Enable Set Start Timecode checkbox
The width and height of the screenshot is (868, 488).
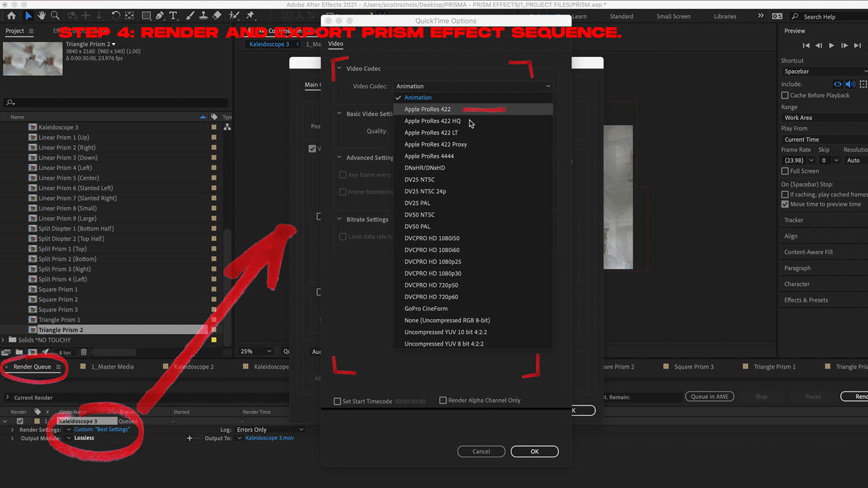(x=337, y=401)
